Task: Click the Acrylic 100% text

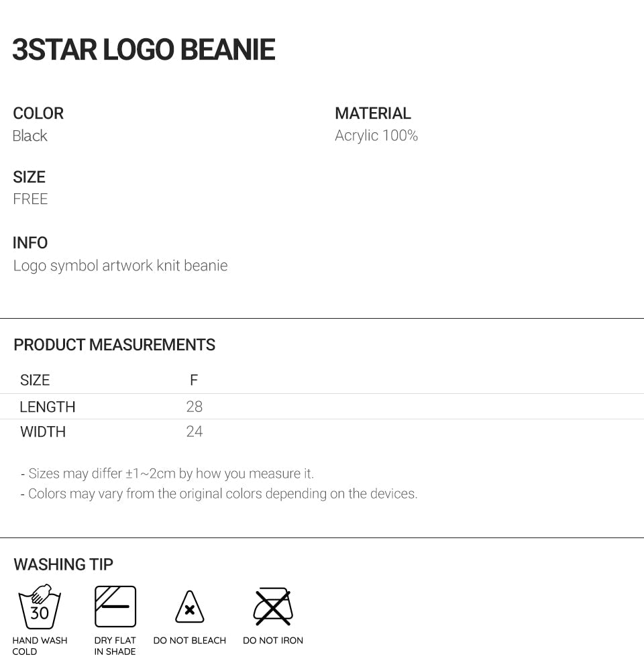Action: click(376, 136)
